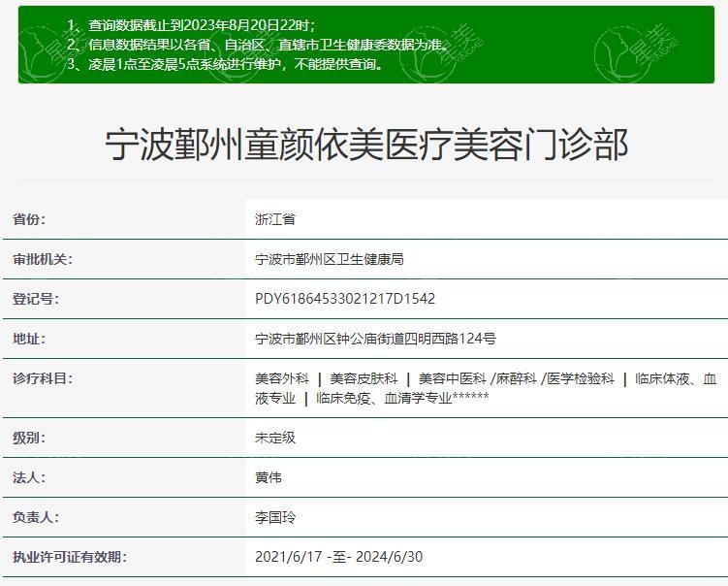Click the 省份 label
Screen dimensions: 728x586
click(x=29, y=219)
